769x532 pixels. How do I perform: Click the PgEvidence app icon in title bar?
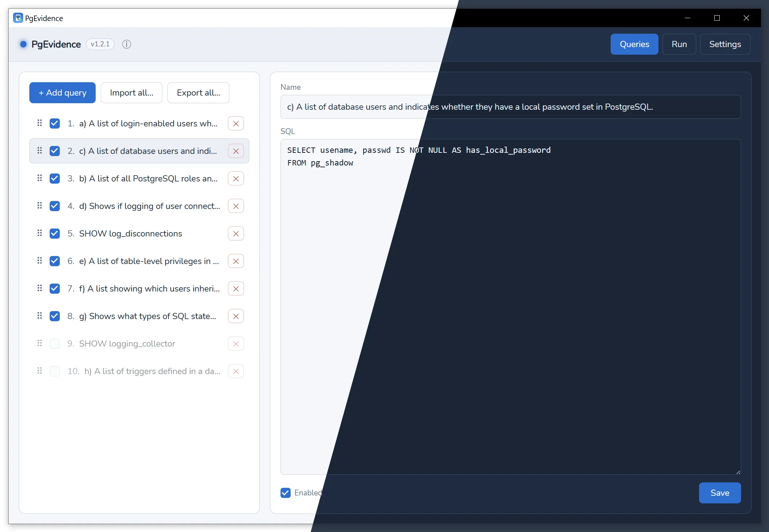tap(18, 18)
